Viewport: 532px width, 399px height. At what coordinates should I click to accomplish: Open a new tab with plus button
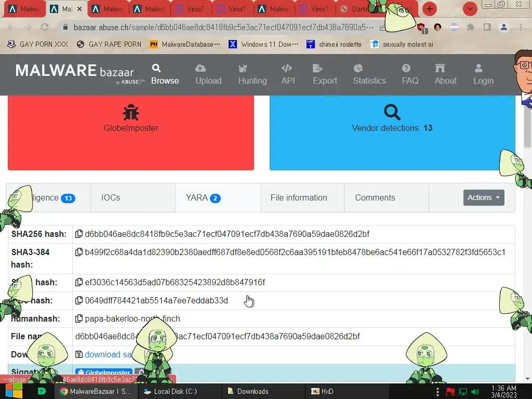[430, 9]
